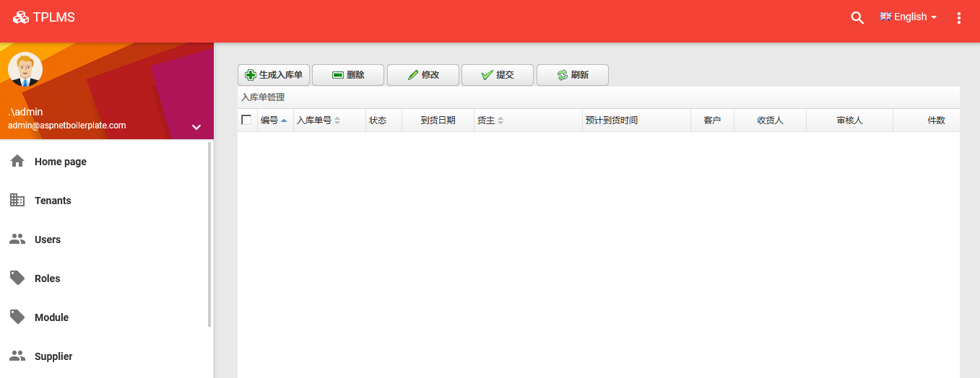This screenshot has width=980, height=378.
Task: Click the TPLMS cubes logo icon
Action: point(21,17)
